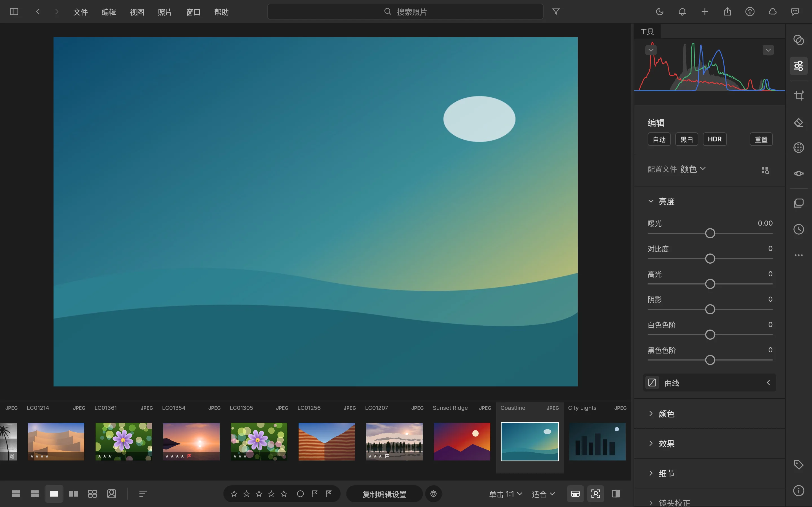Image resolution: width=812 pixels, height=507 pixels.
Task: Click the 曝光 slider handle
Action: coord(710,233)
